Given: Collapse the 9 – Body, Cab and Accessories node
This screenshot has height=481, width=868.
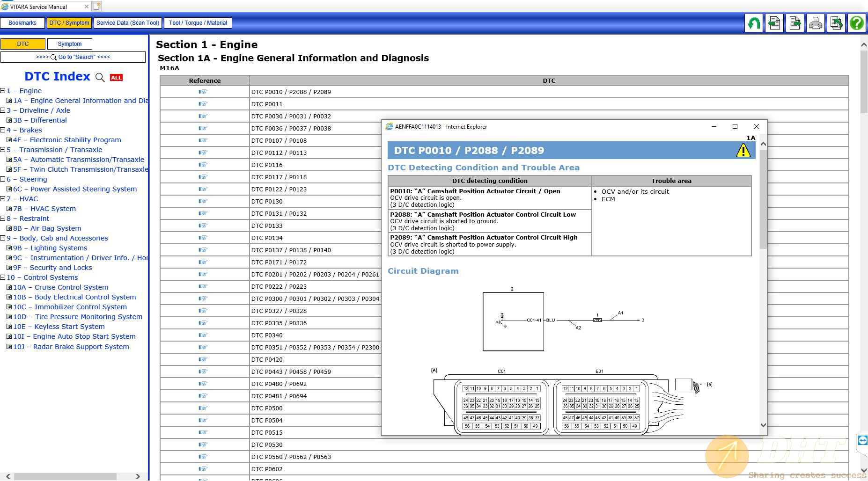Looking at the screenshot, I should click(3, 238).
